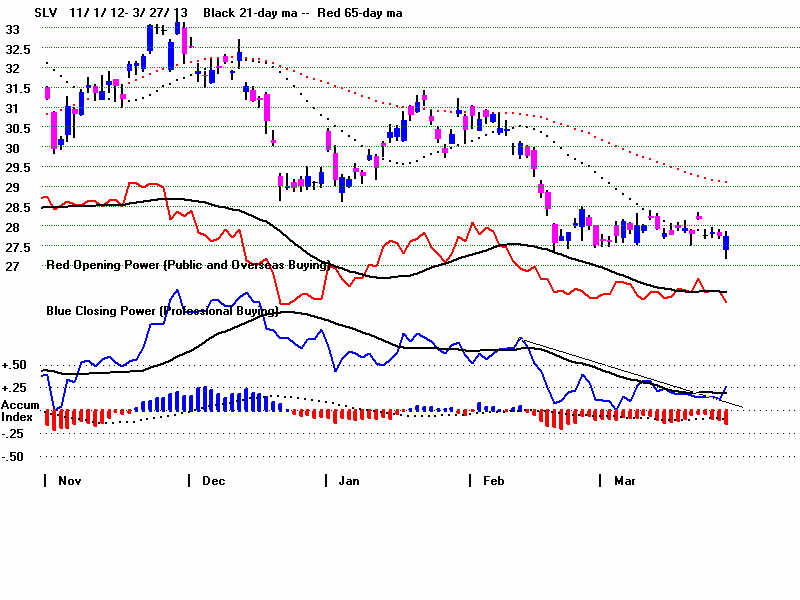Click the SLV ticker symbol title
Viewport: 800px width, 600px height.
point(18,12)
